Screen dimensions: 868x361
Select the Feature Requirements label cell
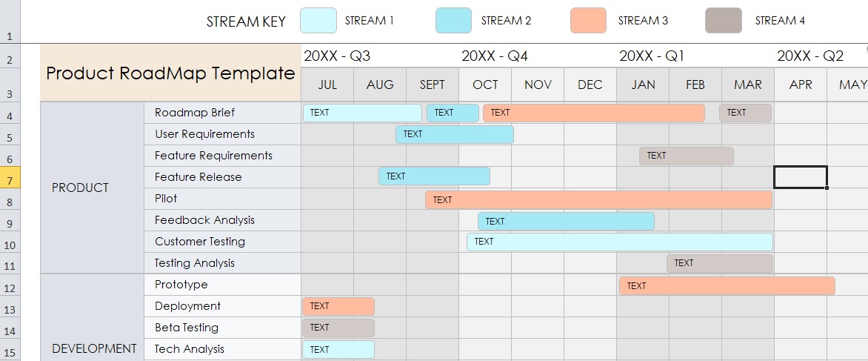pyautogui.click(x=222, y=156)
